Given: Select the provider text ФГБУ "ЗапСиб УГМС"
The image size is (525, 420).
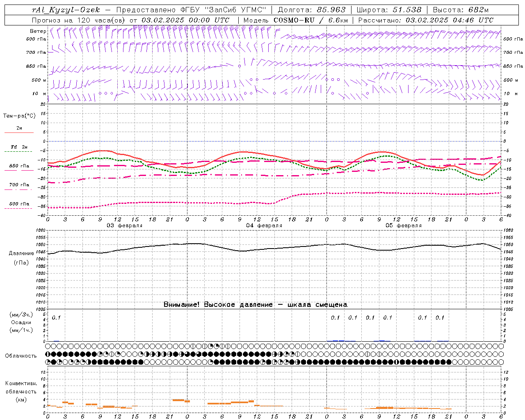Looking at the screenshot, I should [x=223, y=10].
